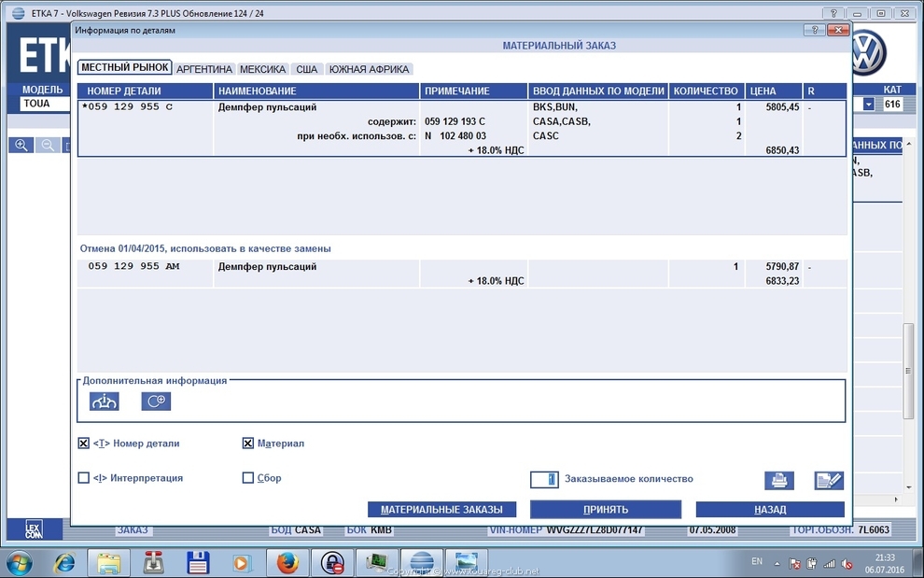Screen dimensions: 924x578
Task: Click the Заказываемое количество input field
Action: pyautogui.click(x=544, y=480)
